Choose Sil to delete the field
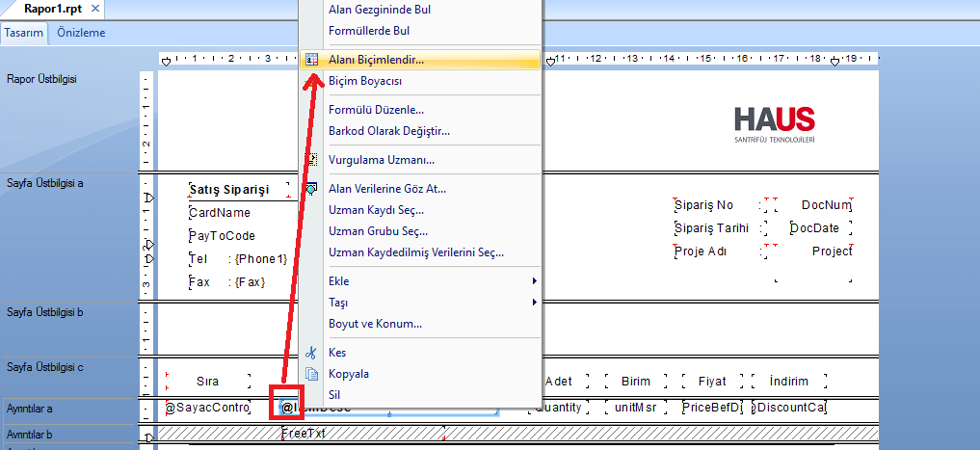The height and width of the screenshot is (450, 980). tap(334, 395)
